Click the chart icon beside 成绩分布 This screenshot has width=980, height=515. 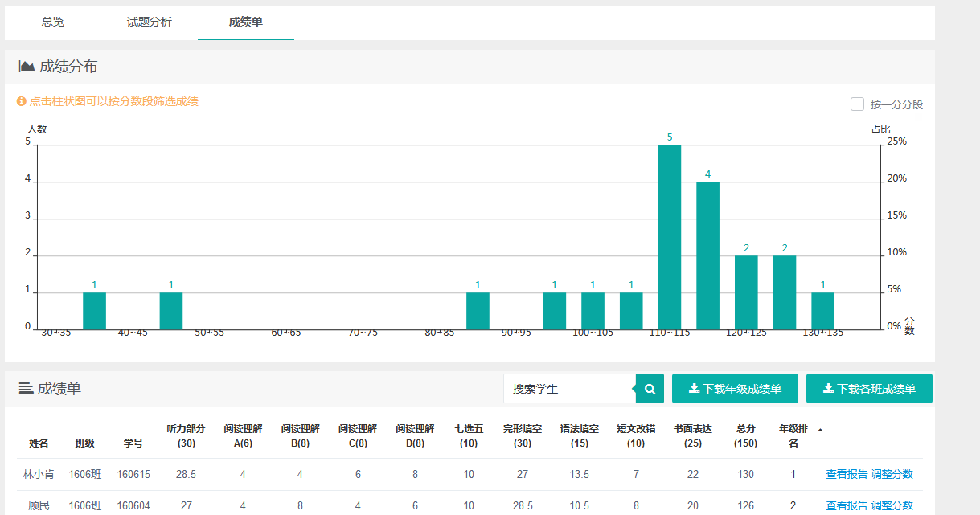pos(27,67)
